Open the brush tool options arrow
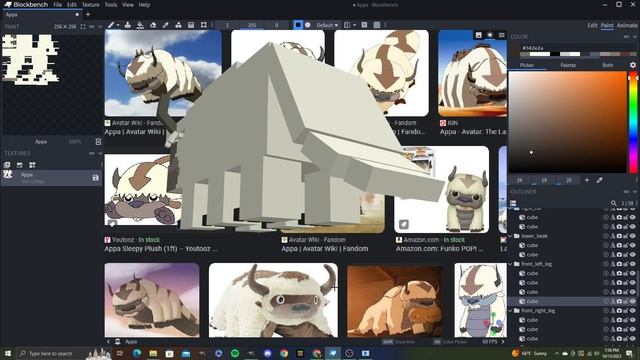Viewport: 640px width, 360px height. pyautogui.click(x=118, y=25)
